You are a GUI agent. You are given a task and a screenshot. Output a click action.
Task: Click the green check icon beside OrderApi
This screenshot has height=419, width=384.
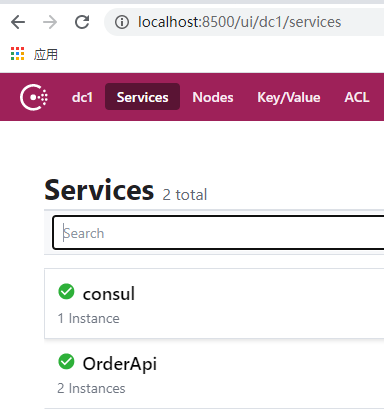(x=66, y=362)
